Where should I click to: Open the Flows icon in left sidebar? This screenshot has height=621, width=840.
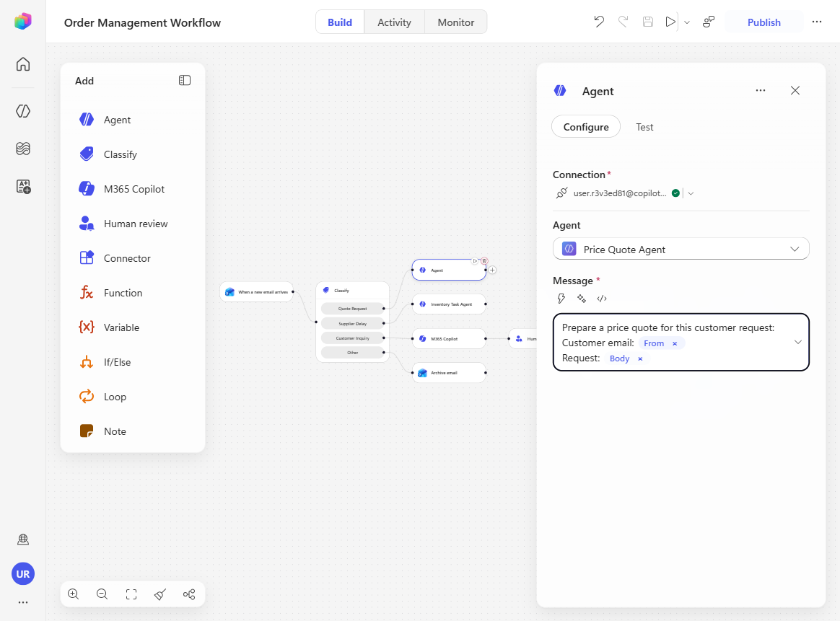[23, 149]
